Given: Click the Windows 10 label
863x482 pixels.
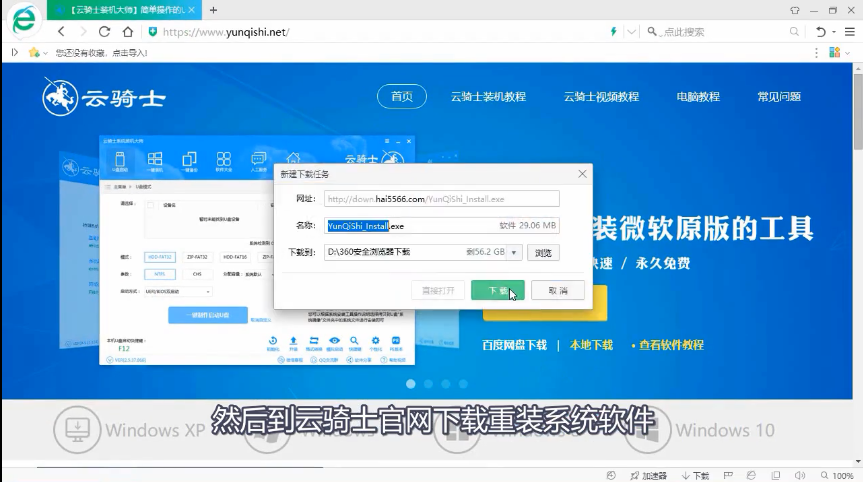Looking at the screenshot, I should click(x=725, y=430).
